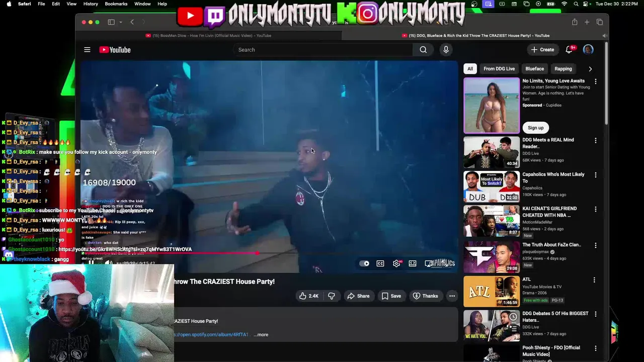Send a Thanks to the creator
644x362 pixels.
[x=426, y=296]
